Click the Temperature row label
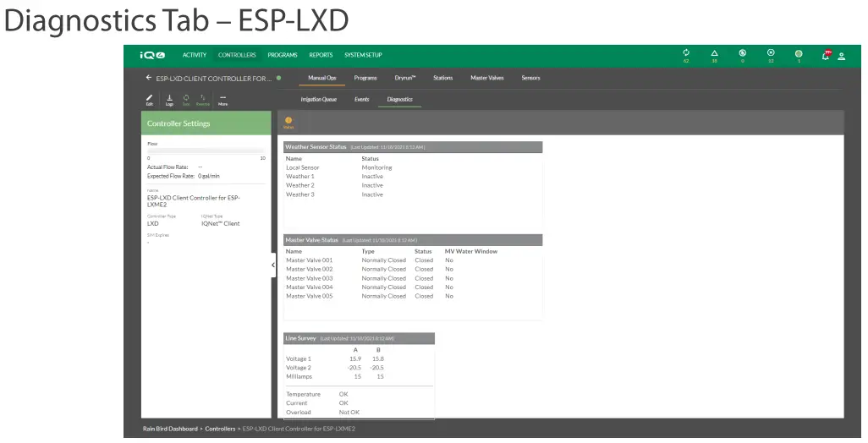 tap(304, 394)
